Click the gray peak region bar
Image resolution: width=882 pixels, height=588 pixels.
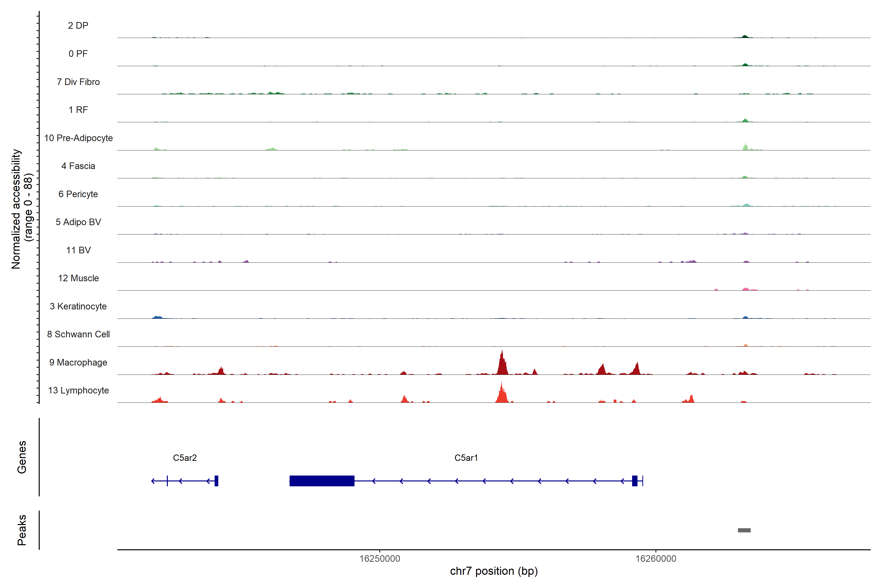[x=744, y=530]
